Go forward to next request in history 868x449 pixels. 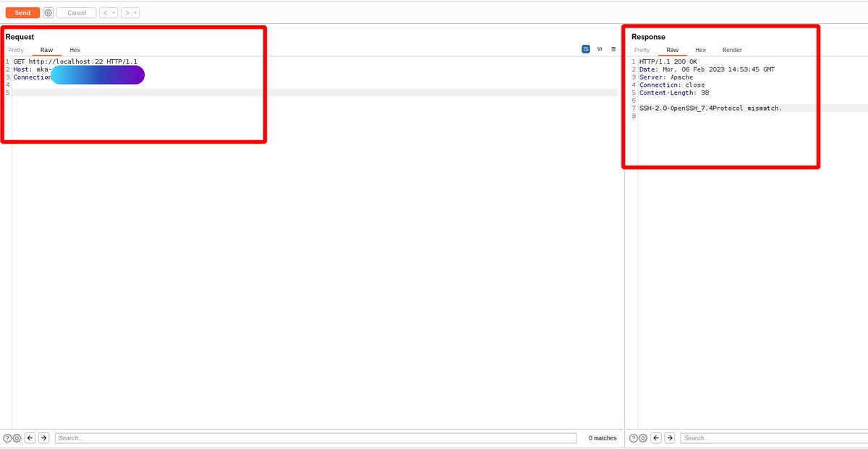point(127,12)
